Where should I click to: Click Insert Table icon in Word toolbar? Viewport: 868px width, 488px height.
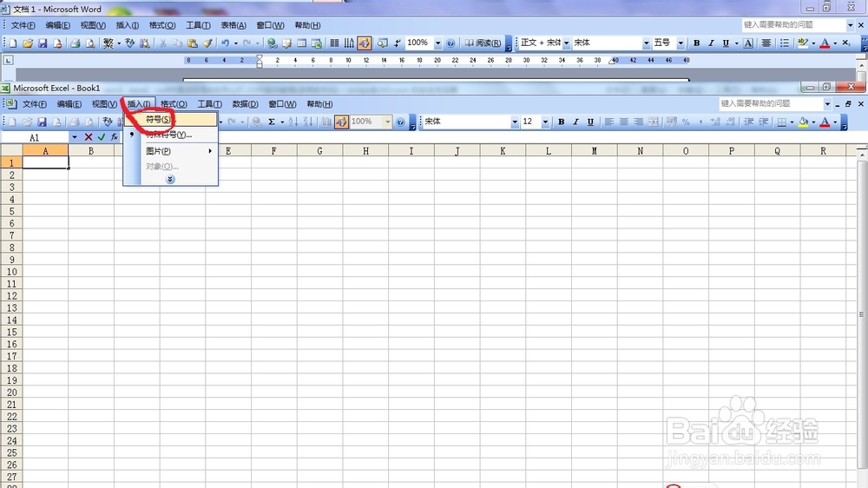pos(302,43)
